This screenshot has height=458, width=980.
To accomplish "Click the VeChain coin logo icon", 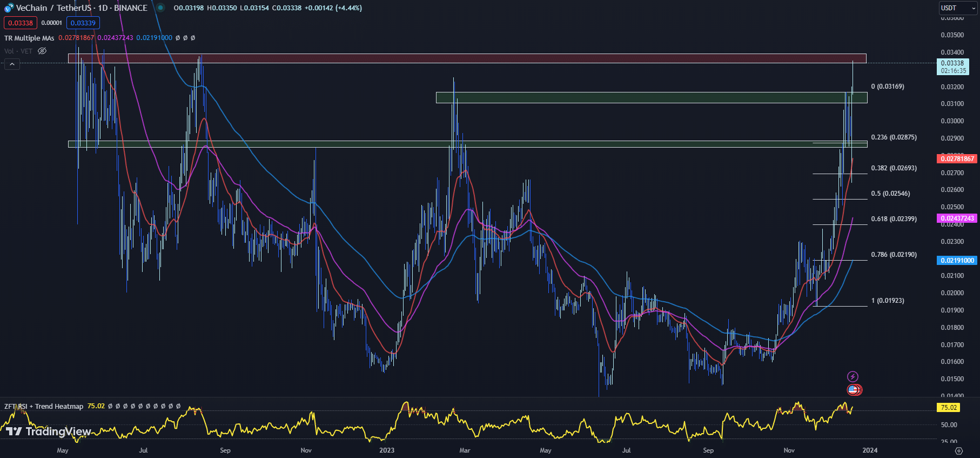I will coord(9,8).
